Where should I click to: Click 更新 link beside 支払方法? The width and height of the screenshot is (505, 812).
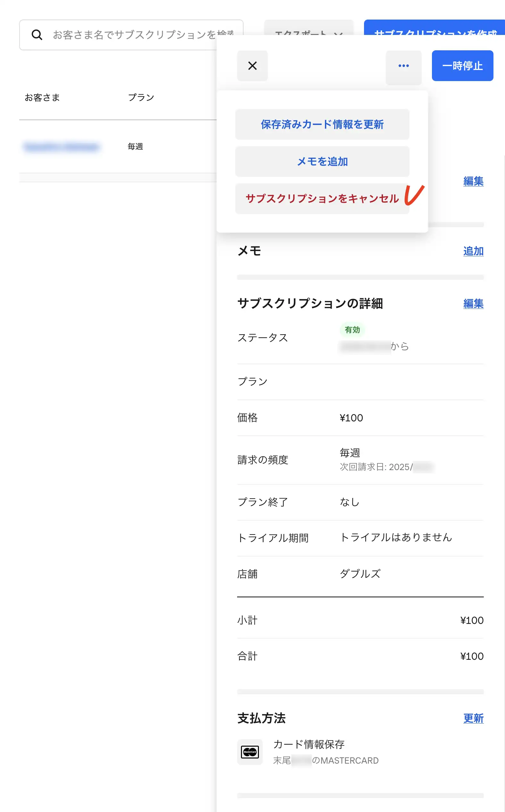click(x=473, y=718)
